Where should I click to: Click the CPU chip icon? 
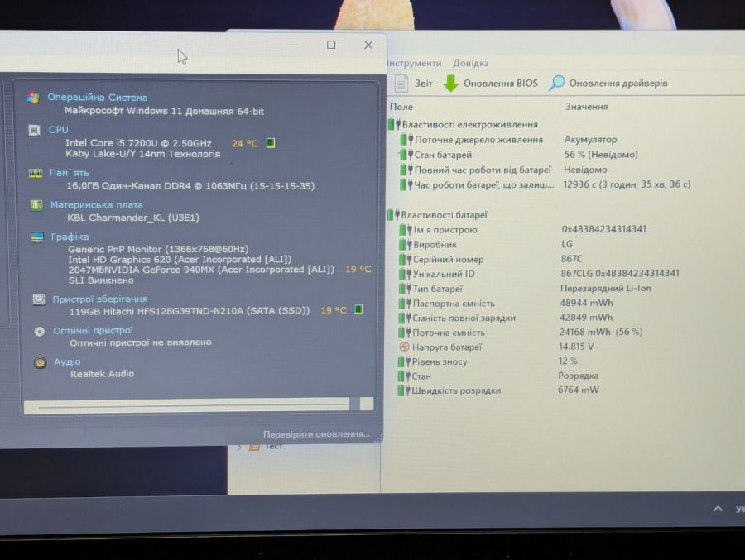tap(34, 130)
